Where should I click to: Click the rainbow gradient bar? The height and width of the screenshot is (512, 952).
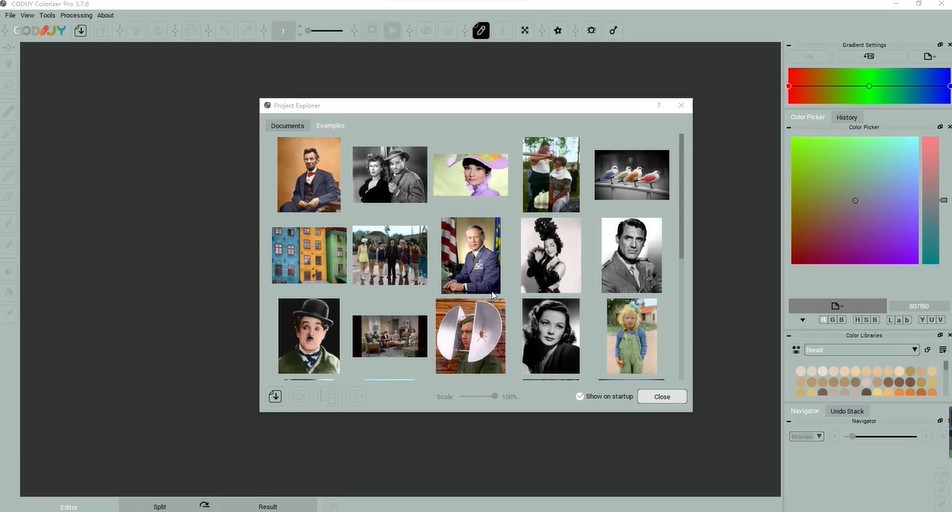868,86
